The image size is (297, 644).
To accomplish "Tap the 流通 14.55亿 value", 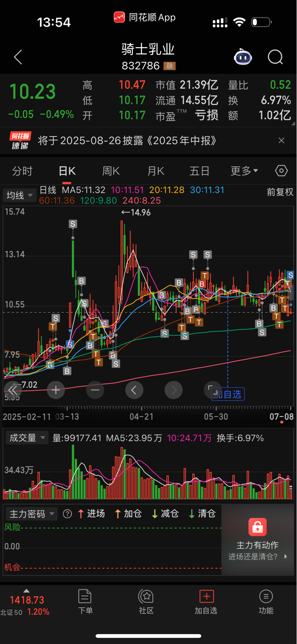I will pos(187,100).
